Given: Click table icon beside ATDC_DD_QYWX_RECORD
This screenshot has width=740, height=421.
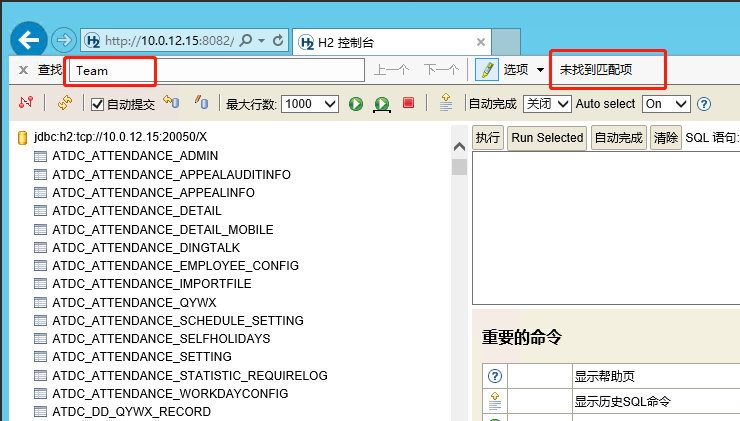Looking at the screenshot, I should [41, 412].
